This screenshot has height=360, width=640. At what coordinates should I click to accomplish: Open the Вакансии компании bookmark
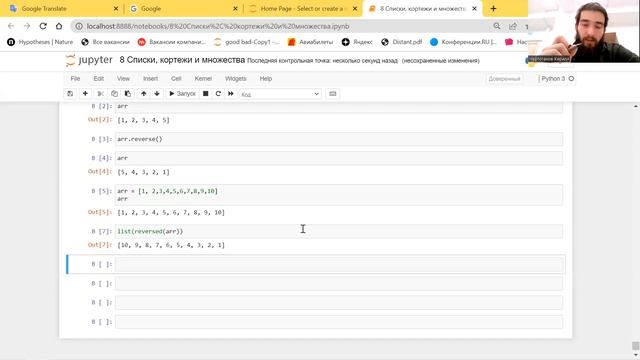172,42
